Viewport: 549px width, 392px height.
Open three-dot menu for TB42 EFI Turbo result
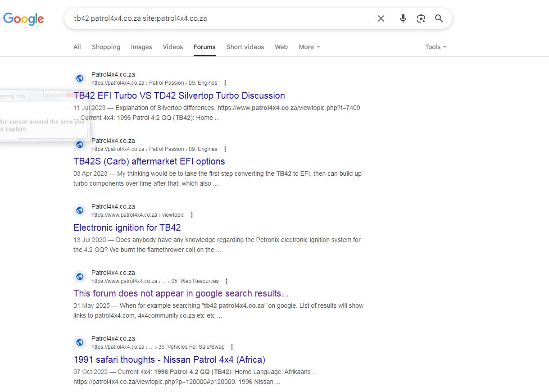tap(225, 83)
